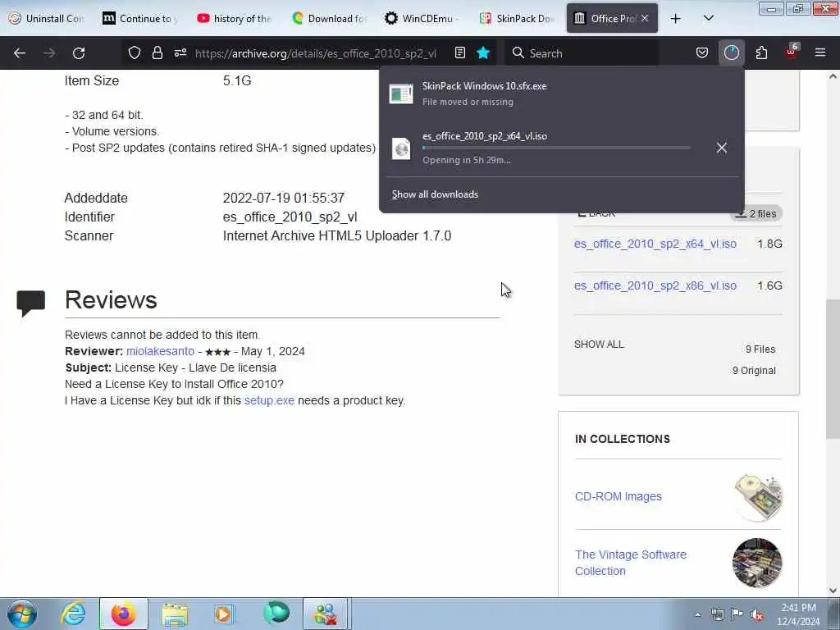
Task: Click the users taskbar app icon
Action: [x=326, y=614]
